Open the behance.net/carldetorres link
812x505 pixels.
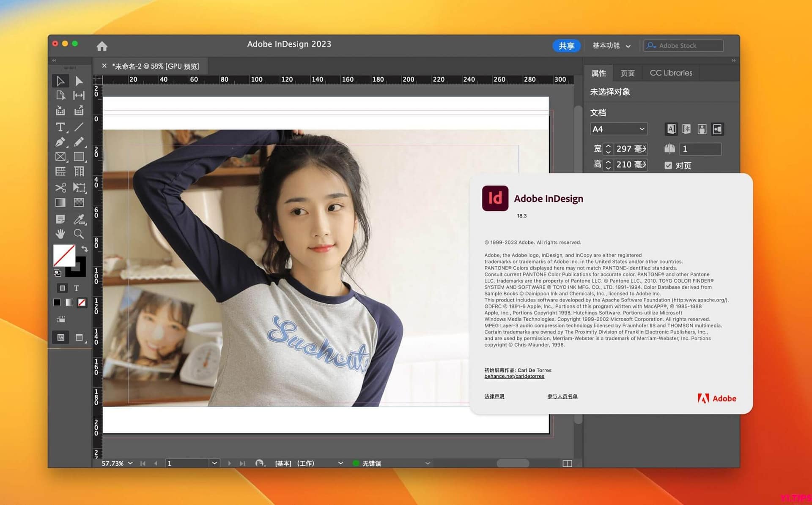point(514,376)
